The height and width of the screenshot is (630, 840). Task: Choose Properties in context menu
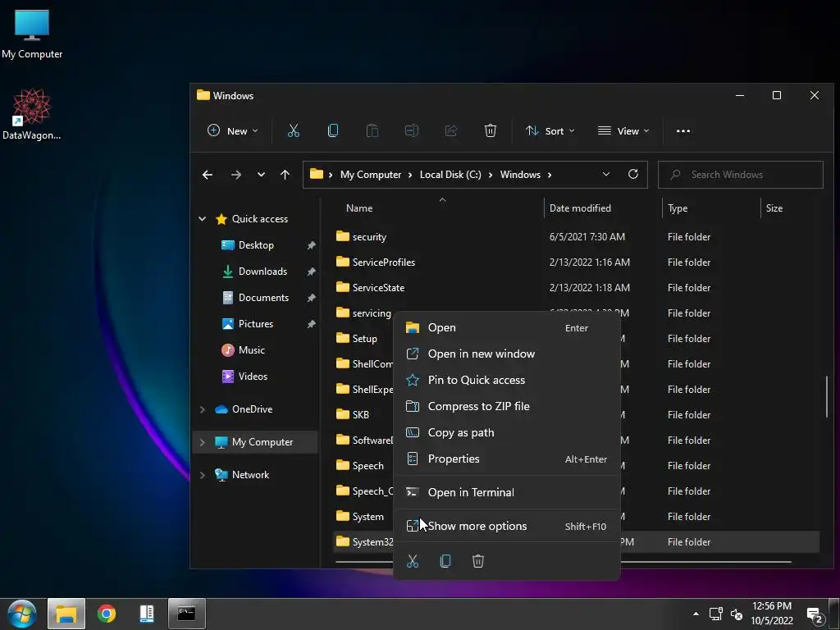506,459
